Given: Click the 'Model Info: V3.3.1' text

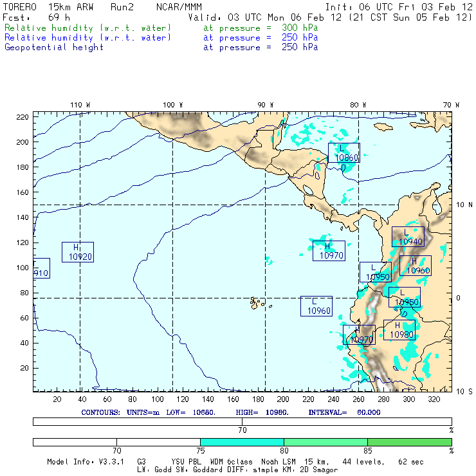Looking at the screenshot, I should tap(86, 462).
